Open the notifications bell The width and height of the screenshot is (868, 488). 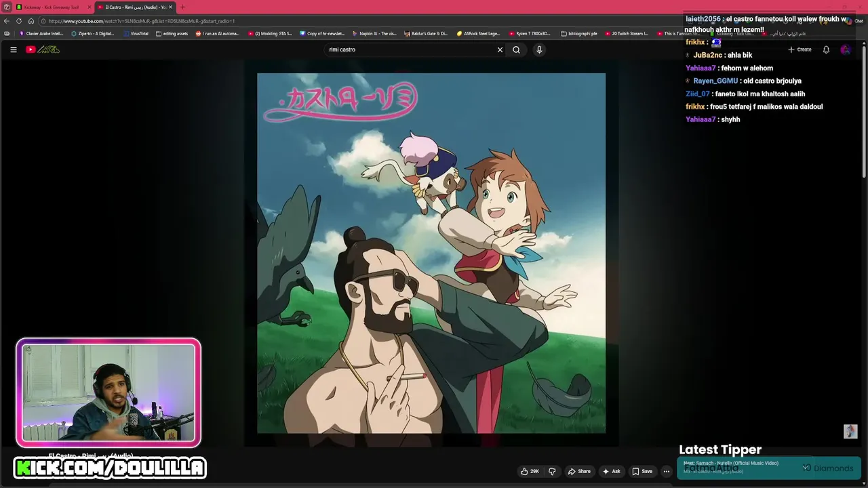(826, 49)
